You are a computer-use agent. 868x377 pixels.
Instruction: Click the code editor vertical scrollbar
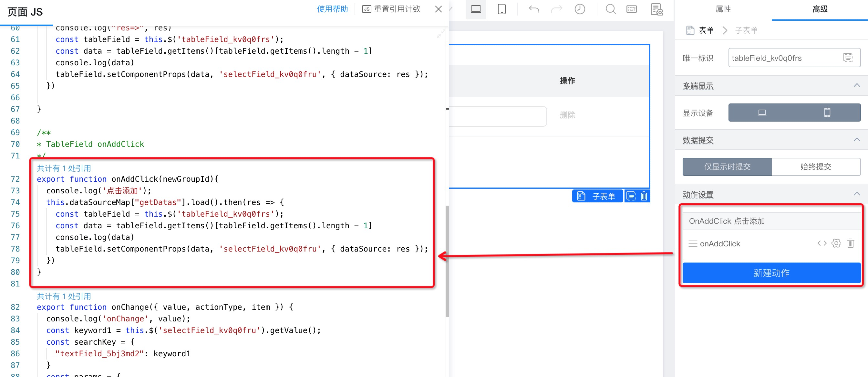[x=447, y=261]
